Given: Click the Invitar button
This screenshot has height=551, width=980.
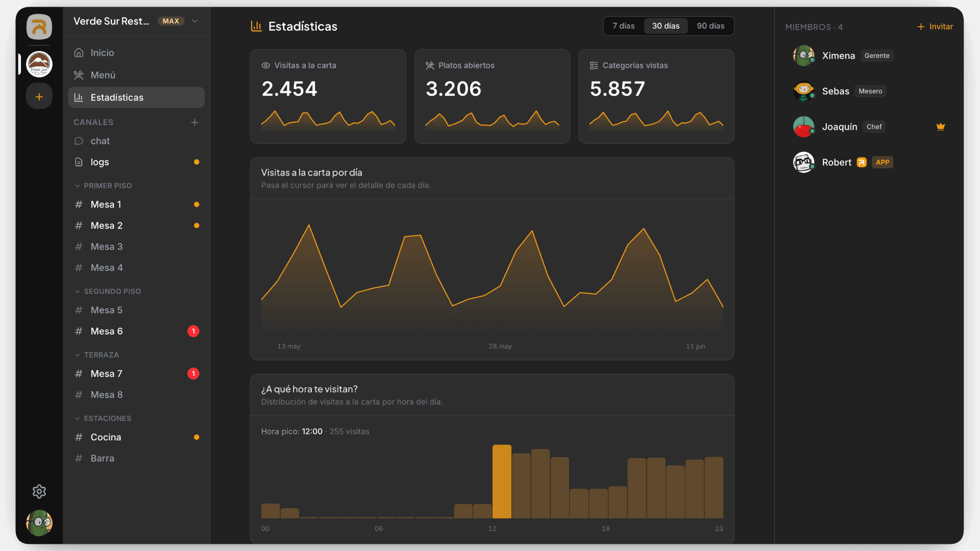Looking at the screenshot, I should coord(935,27).
